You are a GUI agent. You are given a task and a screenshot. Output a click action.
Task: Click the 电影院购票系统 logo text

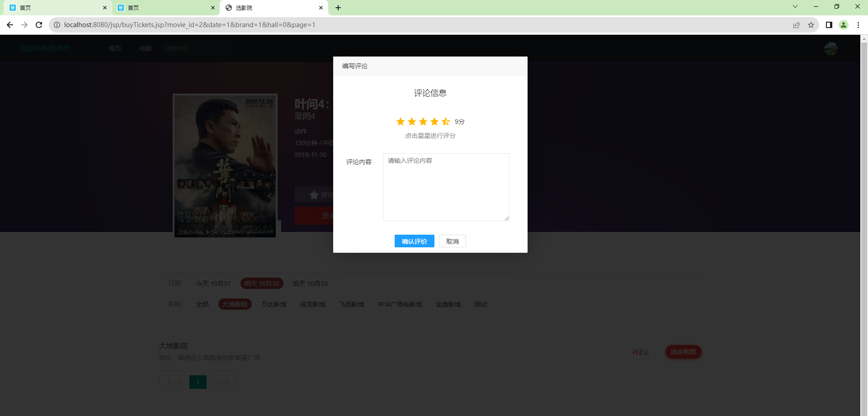coord(45,48)
